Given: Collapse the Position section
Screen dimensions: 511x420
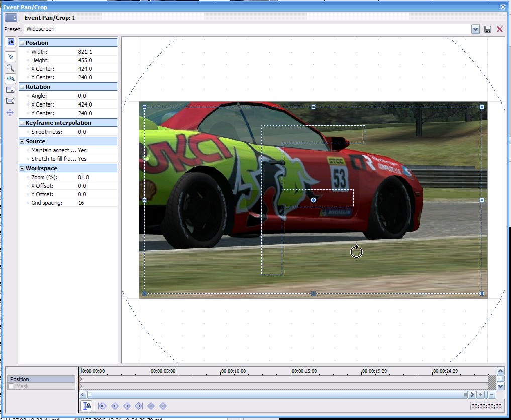Looking at the screenshot, I should (x=22, y=43).
